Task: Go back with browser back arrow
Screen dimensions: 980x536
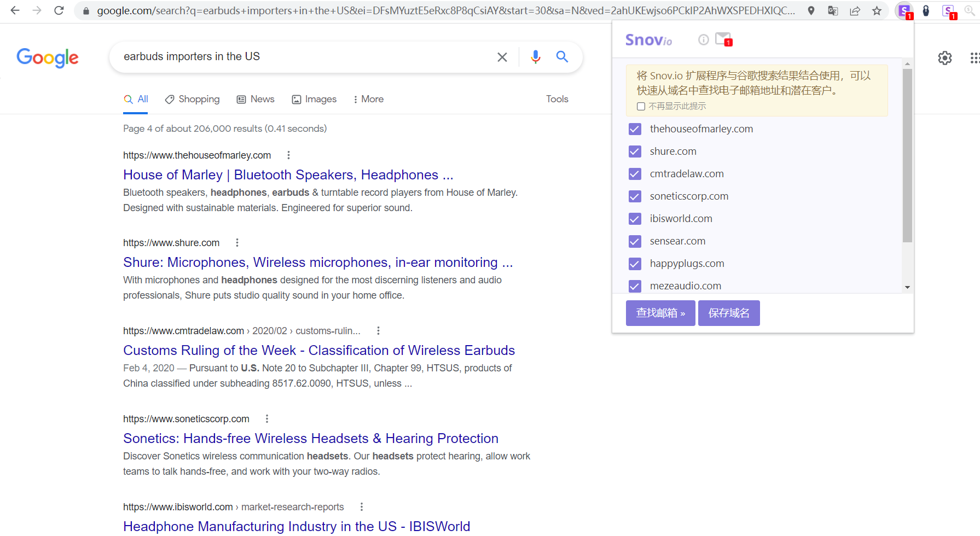Action: pyautogui.click(x=15, y=10)
